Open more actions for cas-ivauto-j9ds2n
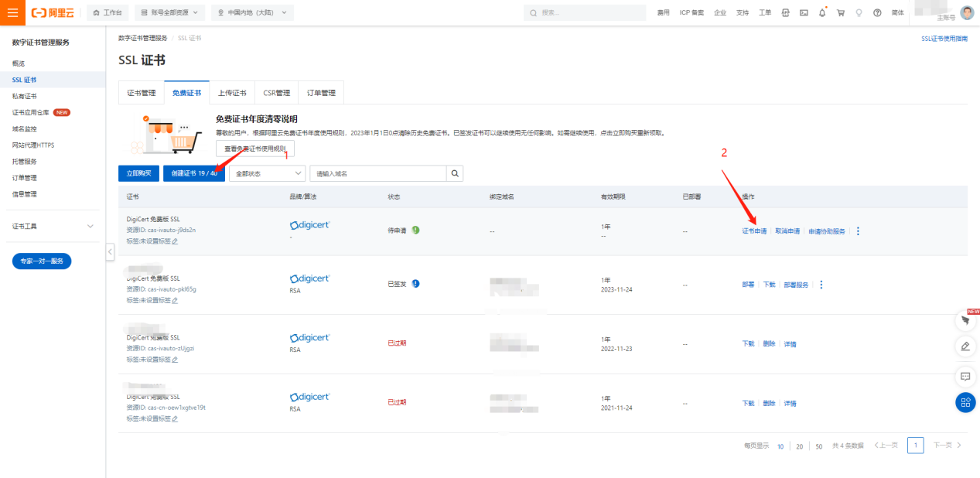 [x=858, y=231]
